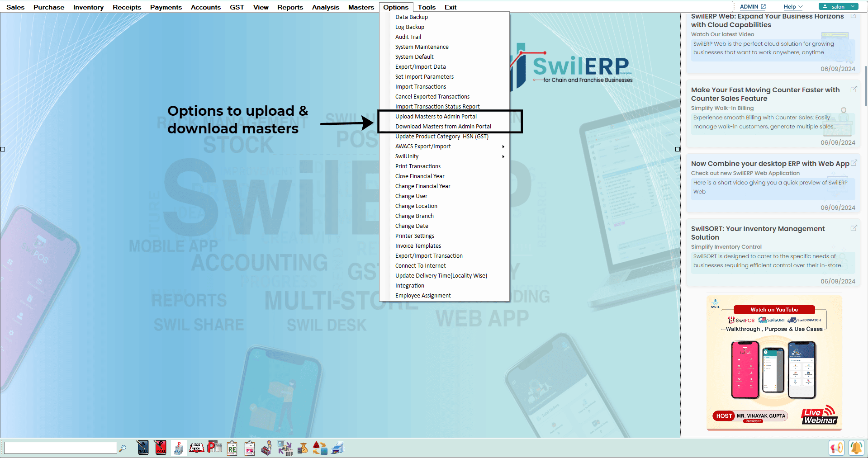This screenshot has width=868, height=458.
Task: Open the RE clipboard icon
Action: (x=232, y=448)
